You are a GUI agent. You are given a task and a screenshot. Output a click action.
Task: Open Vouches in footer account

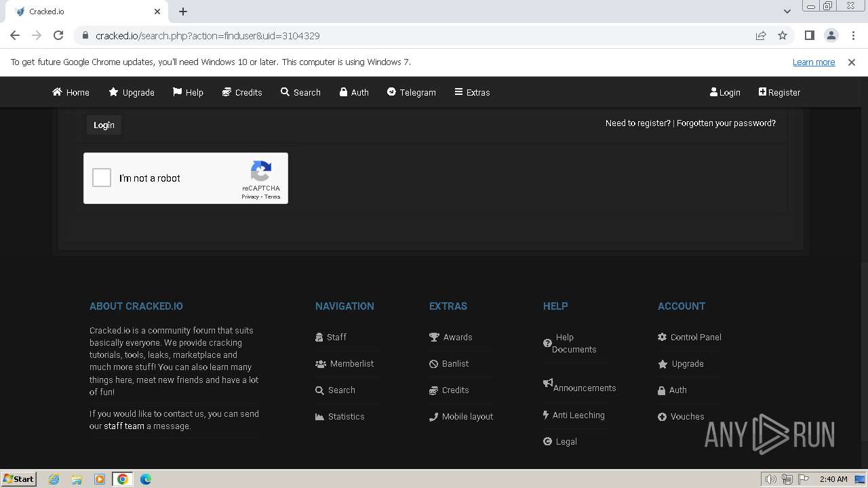click(x=681, y=416)
